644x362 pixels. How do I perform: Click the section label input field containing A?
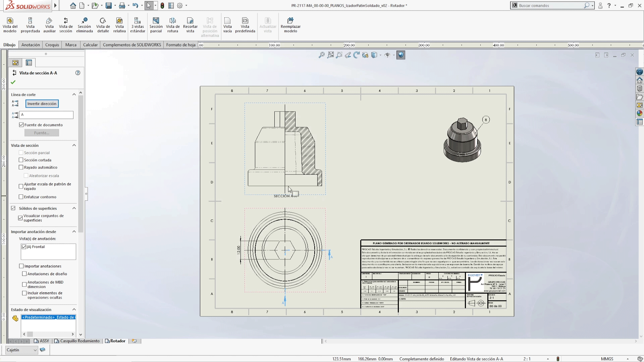click(x=46, y=115)
